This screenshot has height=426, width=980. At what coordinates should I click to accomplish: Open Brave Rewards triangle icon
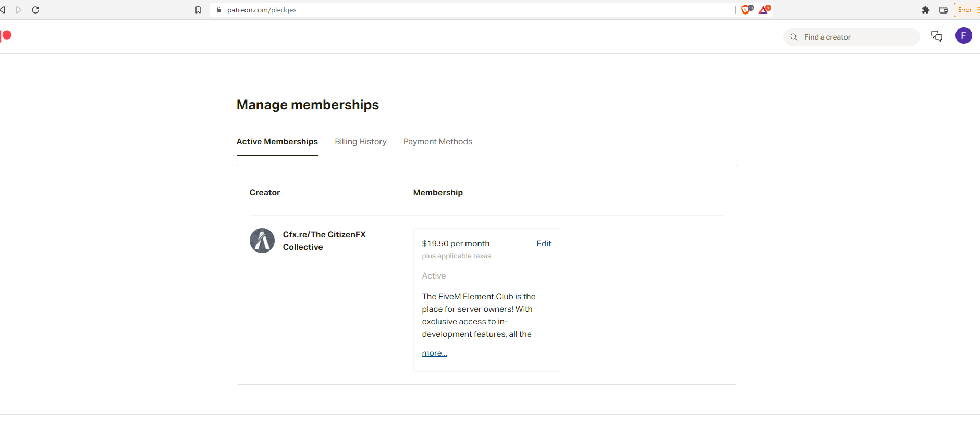click(x=764, y=9)
